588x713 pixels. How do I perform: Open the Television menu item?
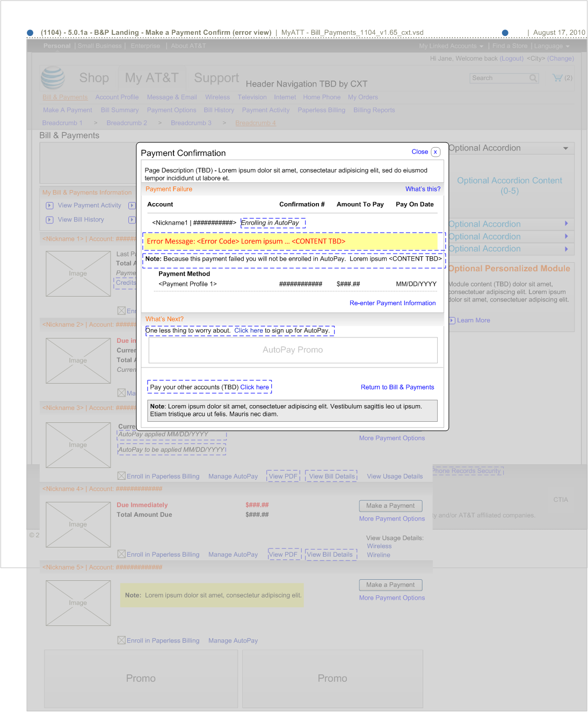tap(252, 97)
